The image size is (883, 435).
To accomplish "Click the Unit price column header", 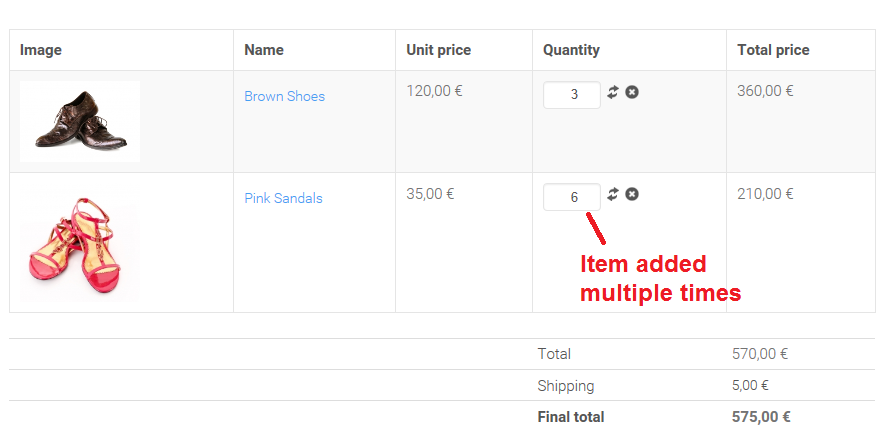I will click(x=438, y=50).
